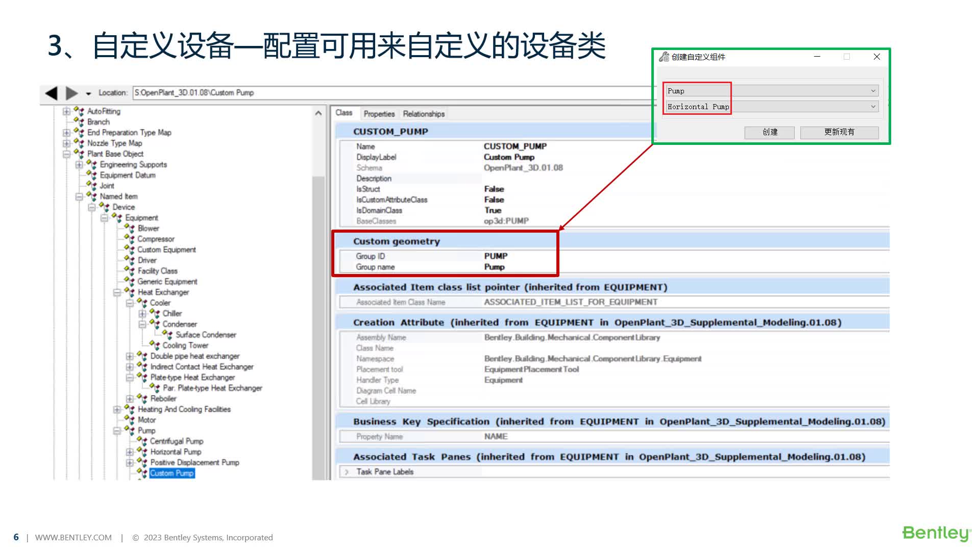Expand the AutoFitting tree node
The image size is (980, 551).
[x=66, y=111]
